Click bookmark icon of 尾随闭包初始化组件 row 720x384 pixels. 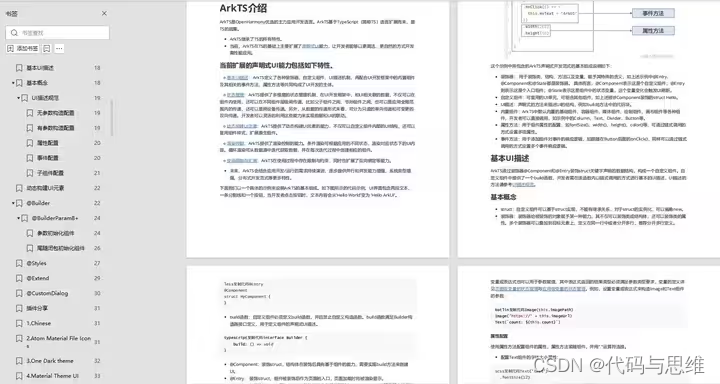(x=30, y=248)
